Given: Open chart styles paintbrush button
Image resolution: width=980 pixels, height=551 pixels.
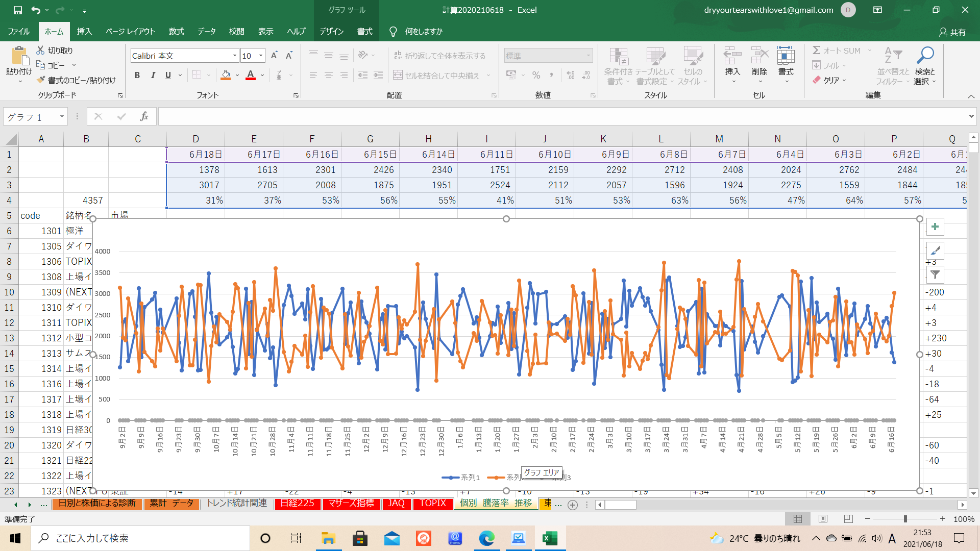Looking at the screenshot, I should [935, 251].
